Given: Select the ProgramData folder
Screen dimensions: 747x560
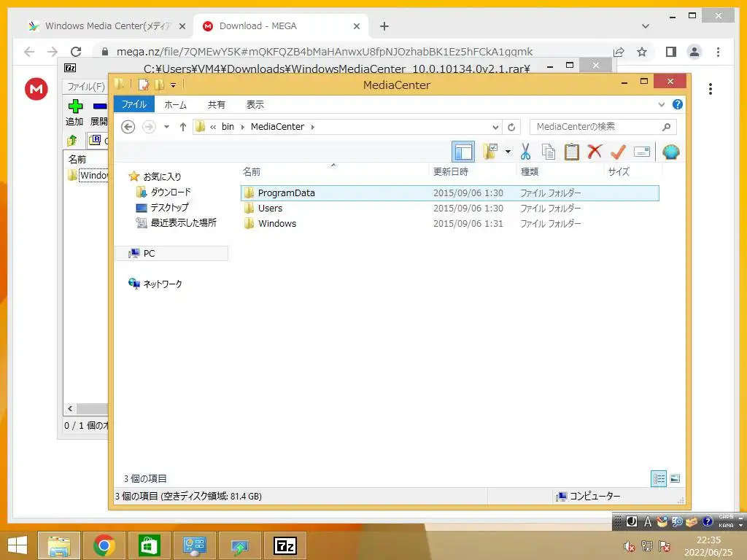Looking at the screenshot, I should click(x=449, y=192).
